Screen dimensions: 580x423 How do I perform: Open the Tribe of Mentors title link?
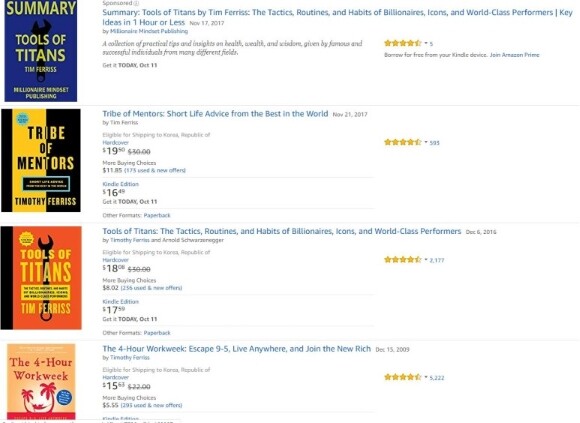pos(215,114)
